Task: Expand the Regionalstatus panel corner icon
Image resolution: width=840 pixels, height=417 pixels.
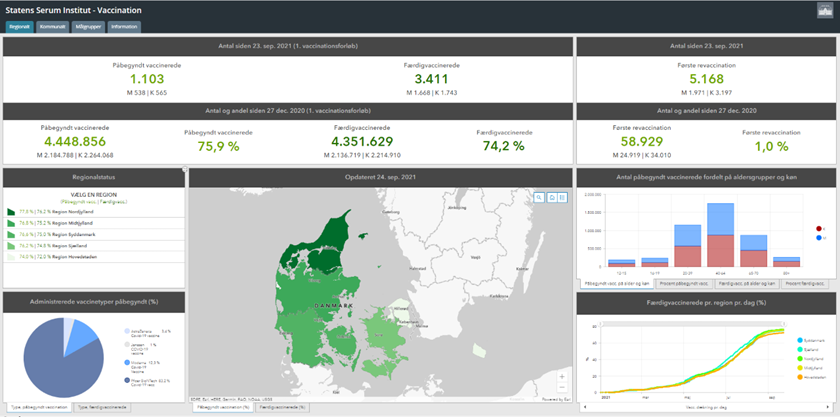Action: (185, 169)
